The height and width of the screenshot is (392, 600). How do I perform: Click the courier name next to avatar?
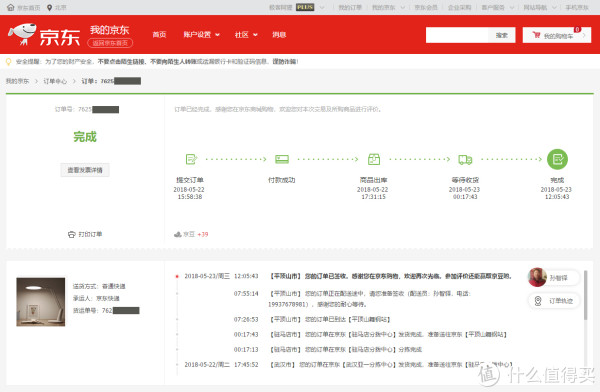coord(558,278)
